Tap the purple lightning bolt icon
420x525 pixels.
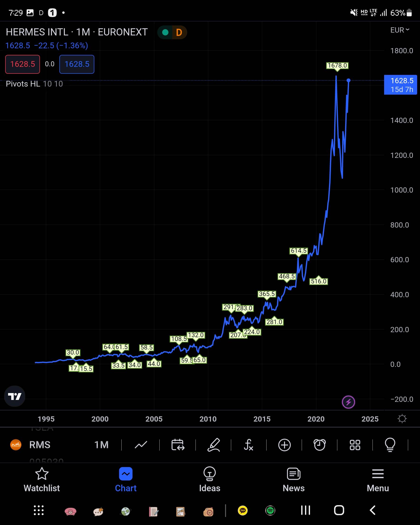tap(348, 402)
